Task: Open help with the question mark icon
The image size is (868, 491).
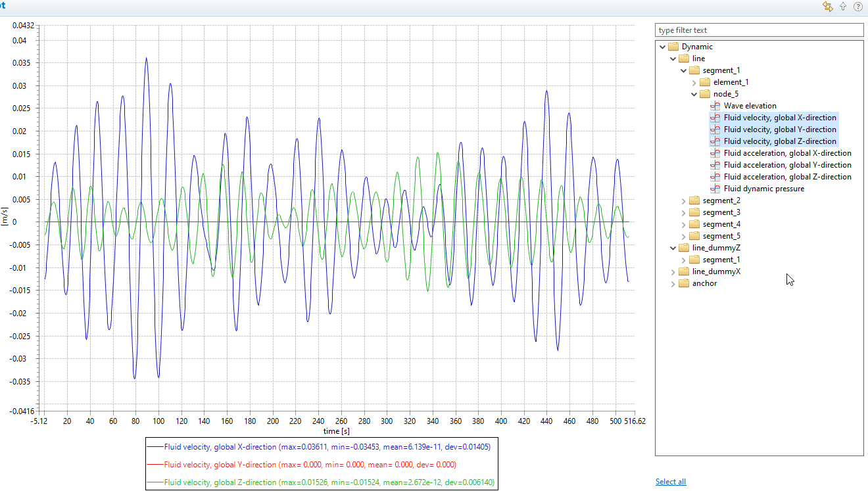Action: (x=858, y=7)
